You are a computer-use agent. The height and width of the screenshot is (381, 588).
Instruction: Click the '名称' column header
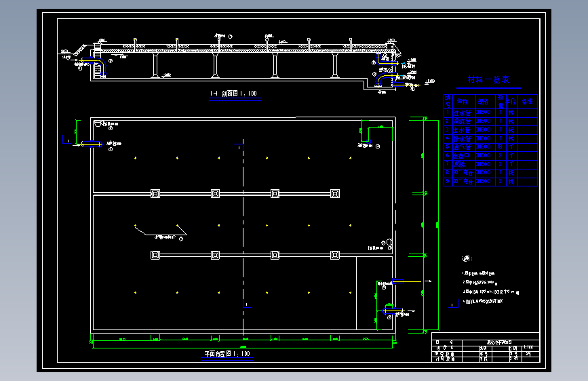463,101
